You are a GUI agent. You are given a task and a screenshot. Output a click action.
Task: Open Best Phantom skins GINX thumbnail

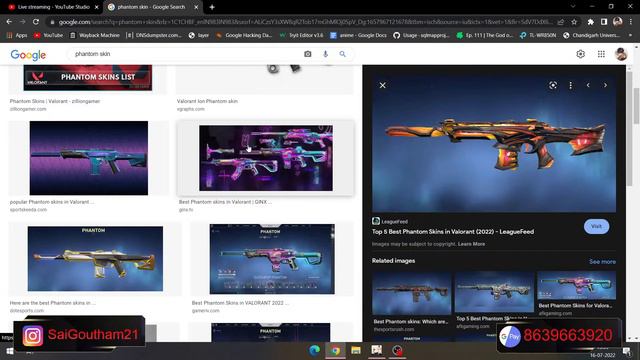tap(266, 158)
